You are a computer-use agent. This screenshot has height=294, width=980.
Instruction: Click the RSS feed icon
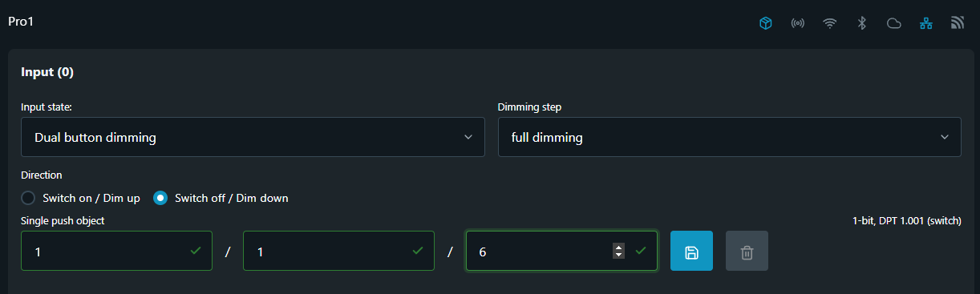pos(957,23)
